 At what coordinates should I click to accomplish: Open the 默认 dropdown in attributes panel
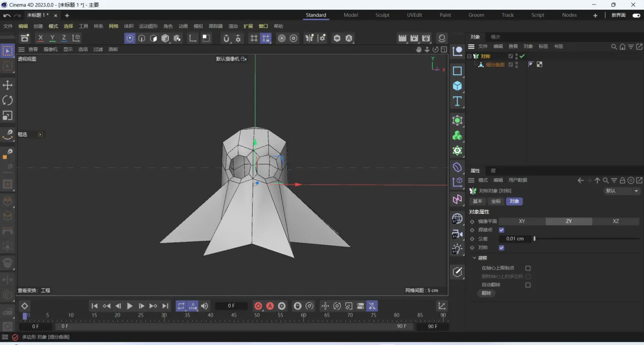622,191
